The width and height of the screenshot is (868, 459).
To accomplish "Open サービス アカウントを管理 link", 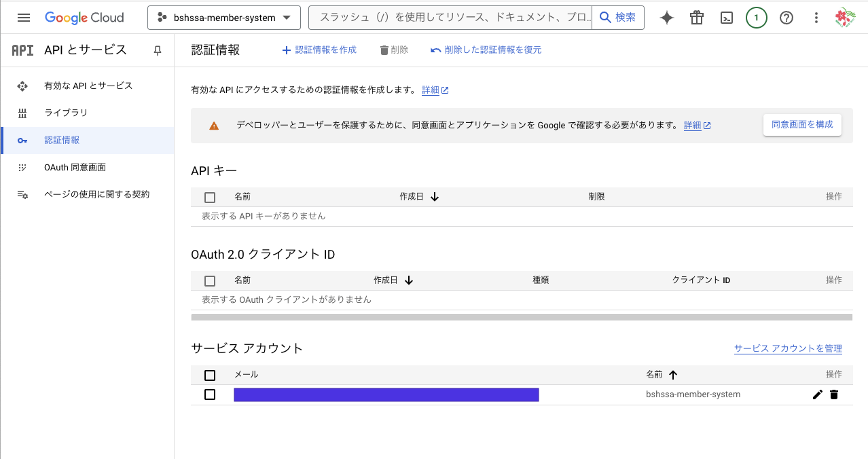I will [787, 348].
